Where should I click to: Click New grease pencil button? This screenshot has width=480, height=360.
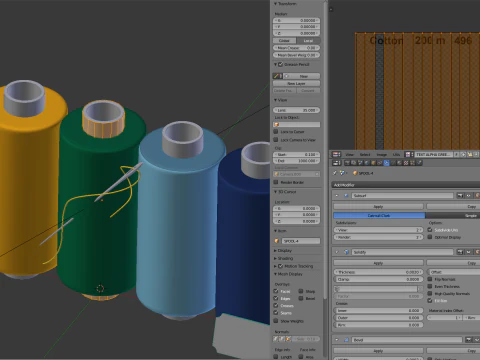303,76
